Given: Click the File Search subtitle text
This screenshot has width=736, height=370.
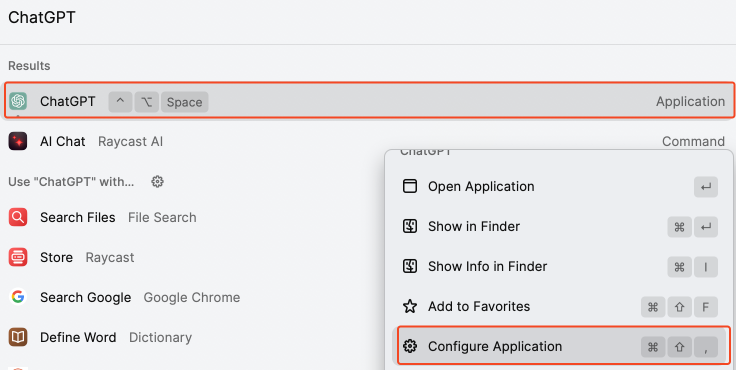Looking at the screenshot, I should click(162, 217).
